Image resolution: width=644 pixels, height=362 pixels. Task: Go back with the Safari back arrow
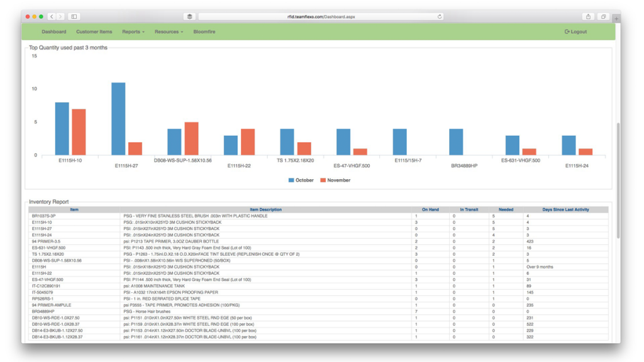[x=52, y=16]
